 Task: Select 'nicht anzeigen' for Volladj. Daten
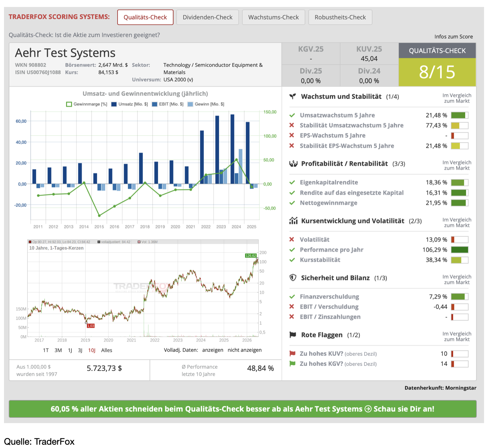point(245,350)
